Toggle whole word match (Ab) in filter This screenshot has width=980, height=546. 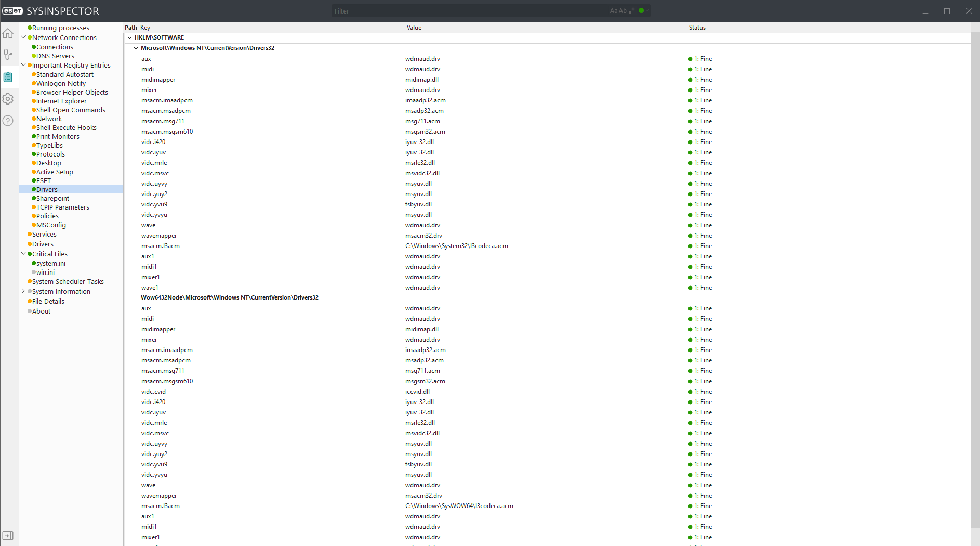point(623,11)
